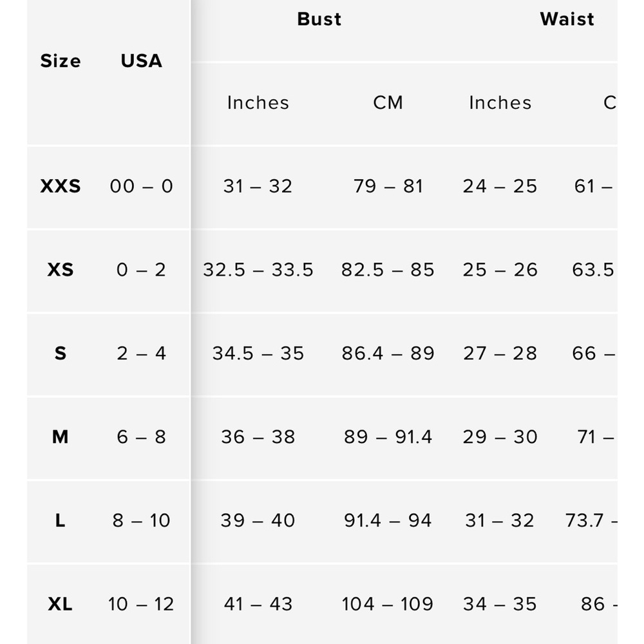The width and height of the screenshot is (644, 644).
Task: Click the CM subheader under Bust
Action: coord(388,103)
